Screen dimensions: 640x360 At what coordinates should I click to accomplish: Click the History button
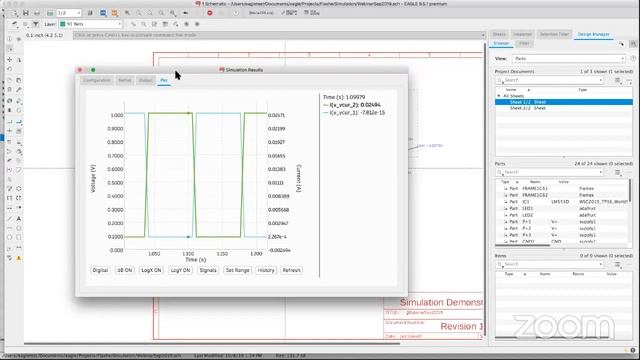[x=266, y=270]
